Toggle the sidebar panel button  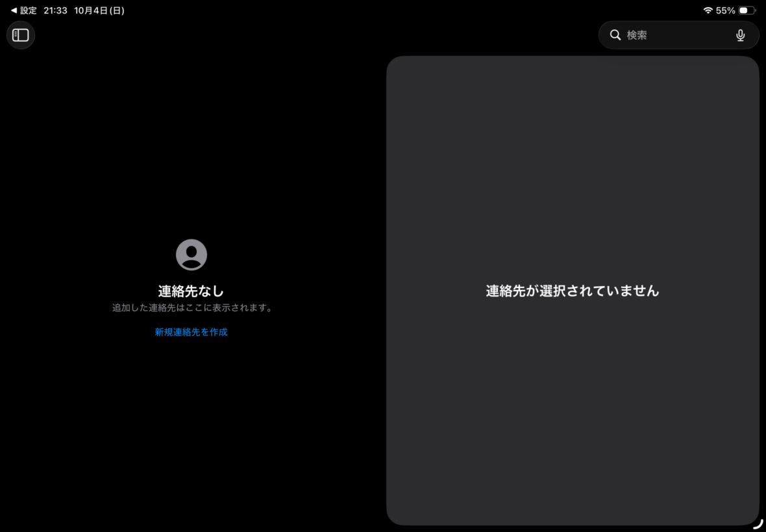click(21, 35)
